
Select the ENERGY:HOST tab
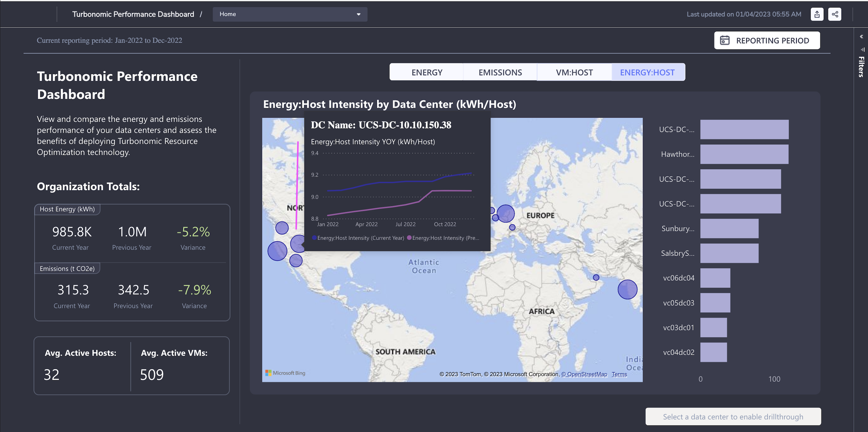point(647,72)
